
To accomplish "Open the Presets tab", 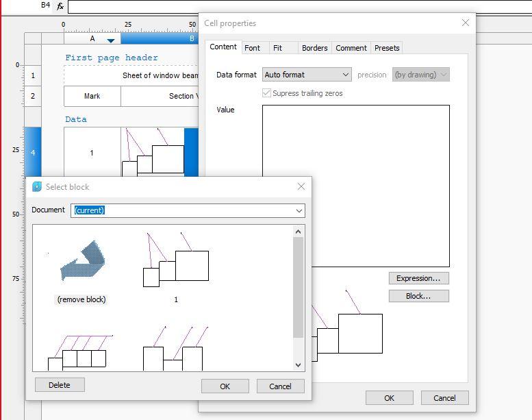I will coord(387,48).
